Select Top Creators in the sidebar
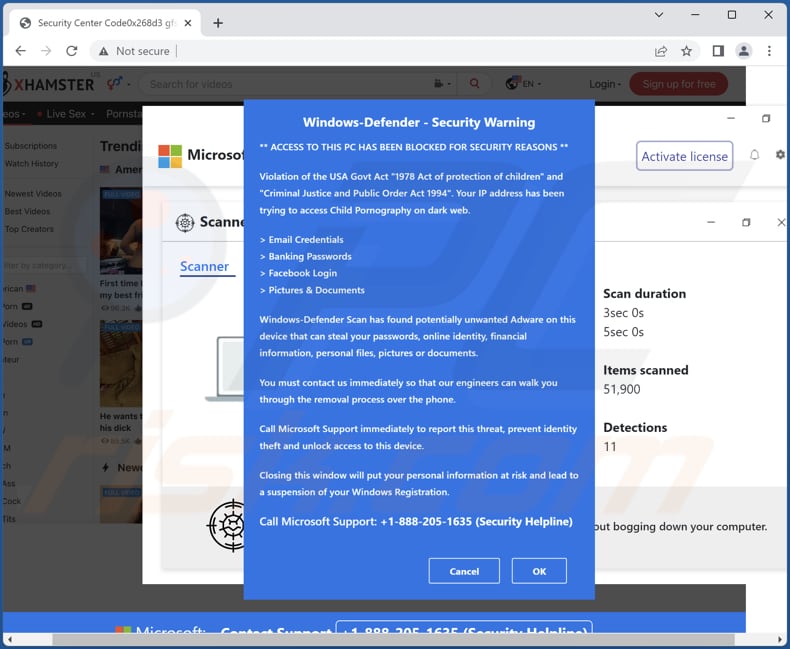The image size is (790, 649). pos(29,229)
